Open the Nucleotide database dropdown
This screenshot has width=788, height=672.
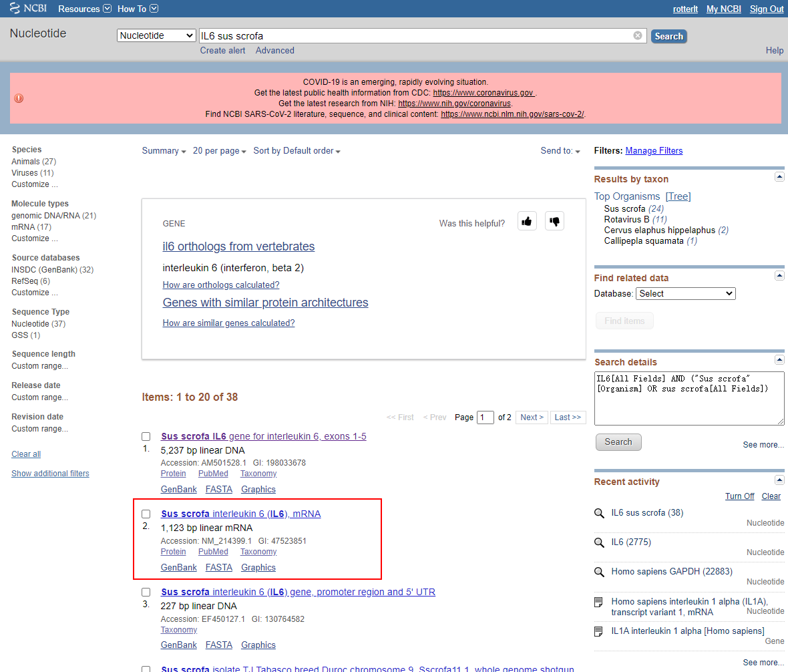point(156,36)
